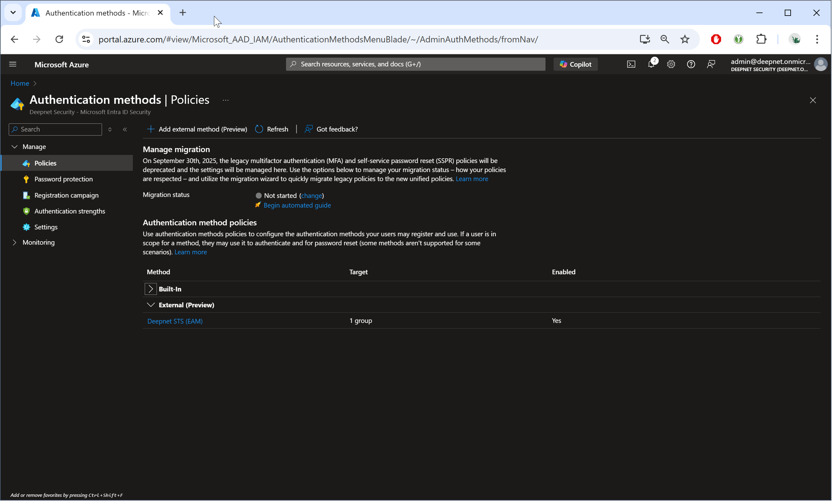
Task: Collapse the Manage section
Action: tap(14, 147)
